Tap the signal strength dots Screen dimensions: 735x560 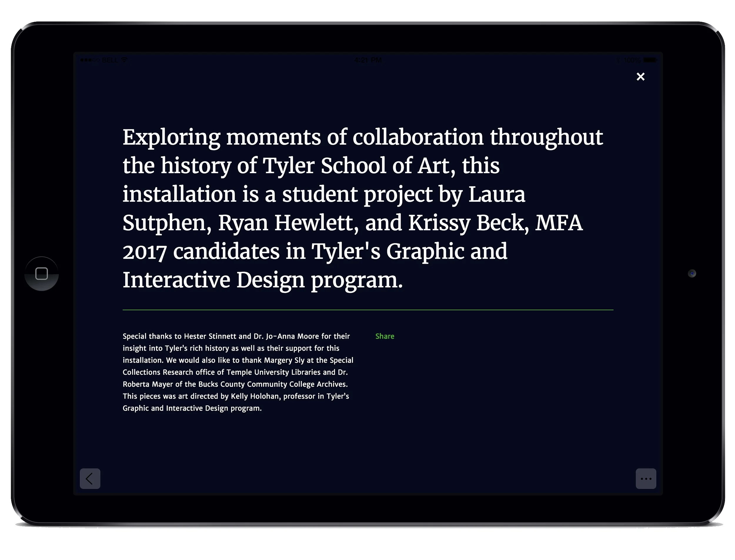pyautogui.click(x=90, y=60)
